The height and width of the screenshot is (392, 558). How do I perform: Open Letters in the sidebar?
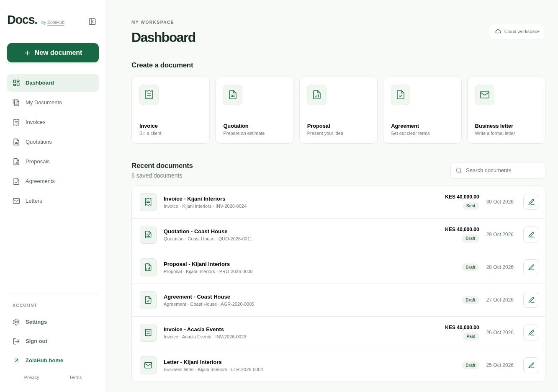tap(53, 201)
